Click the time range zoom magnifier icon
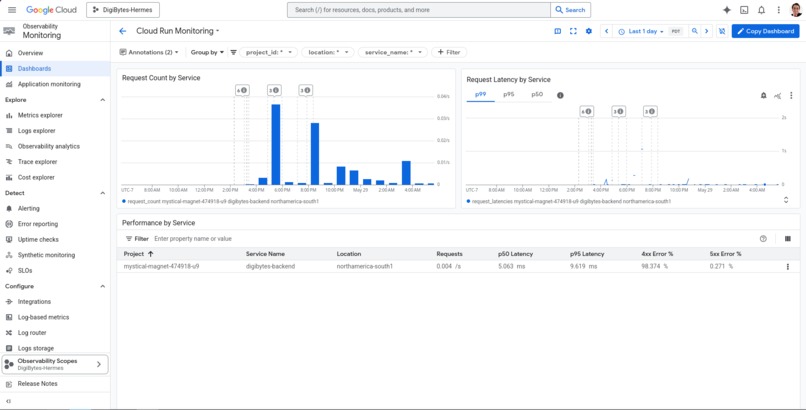Viewport: 806px width, 410px height. 694,31
